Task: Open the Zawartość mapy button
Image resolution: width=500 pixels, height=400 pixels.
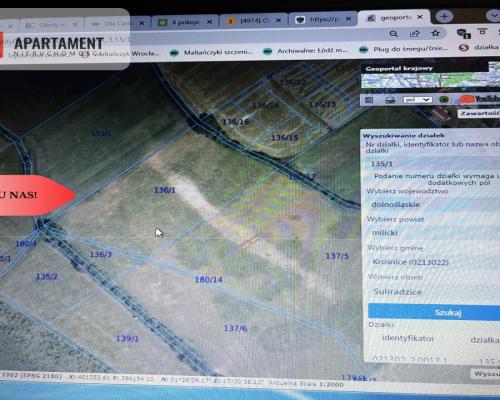Action: click(x=479, y=113)
